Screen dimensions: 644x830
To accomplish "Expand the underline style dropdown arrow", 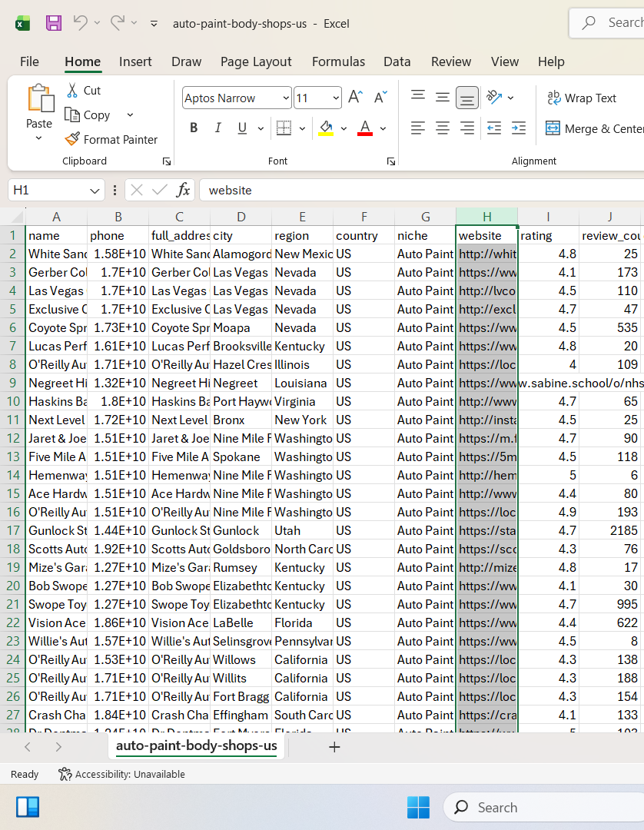I will click(x=261, y=128).
